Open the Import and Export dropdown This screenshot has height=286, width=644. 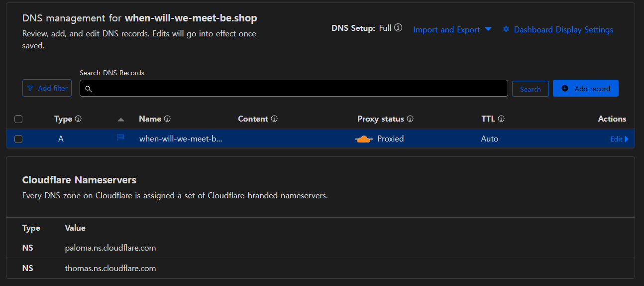click(452, 30)
